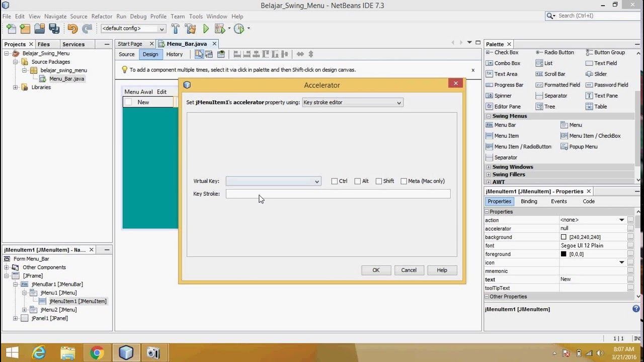Click the Undo arrow icon
Image resolution: width=644 pixels, height=362 pixels.
coord(72,29)
